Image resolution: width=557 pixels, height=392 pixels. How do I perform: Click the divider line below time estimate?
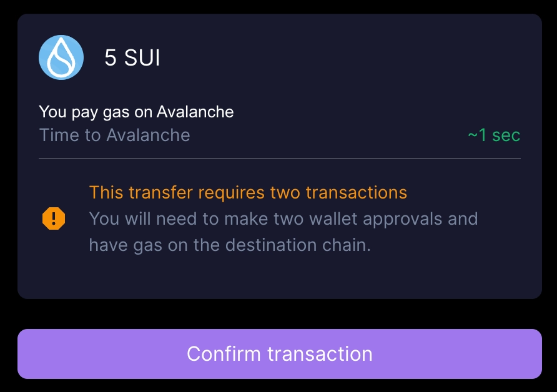pyautogui.click(x=280, y=159)
